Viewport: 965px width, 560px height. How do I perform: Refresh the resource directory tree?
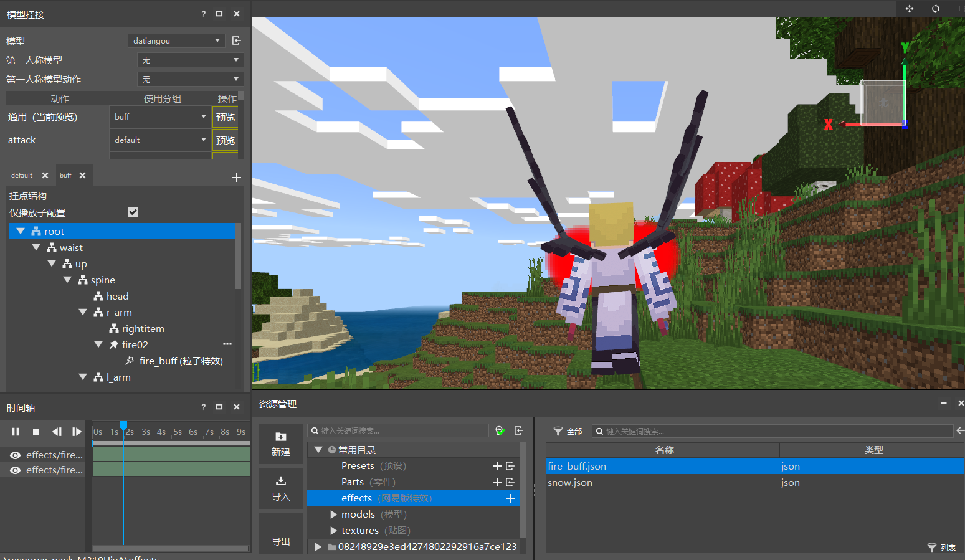point(500,430)
